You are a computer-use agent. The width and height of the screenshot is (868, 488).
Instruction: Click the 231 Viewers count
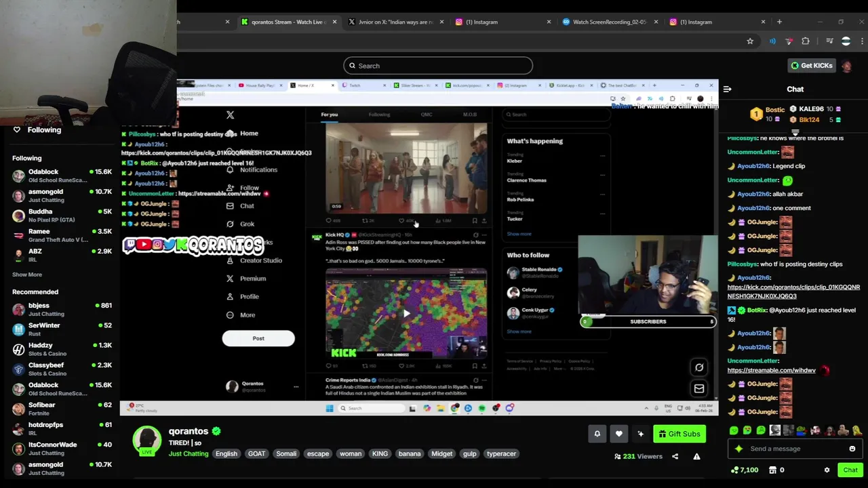(x=638, y=456)
